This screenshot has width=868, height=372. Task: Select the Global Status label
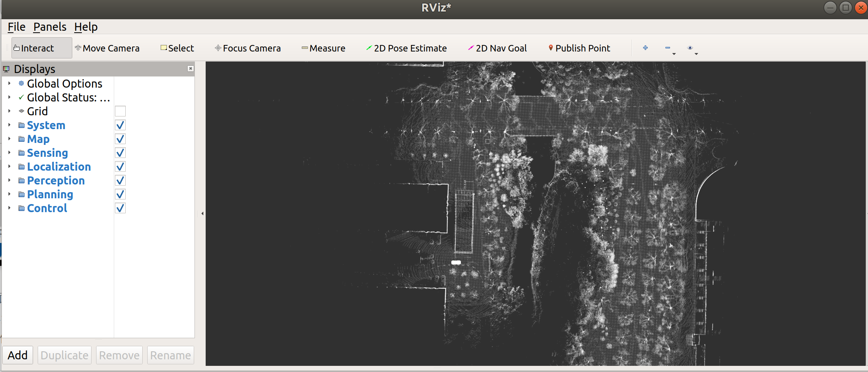(x=68, y=97)
